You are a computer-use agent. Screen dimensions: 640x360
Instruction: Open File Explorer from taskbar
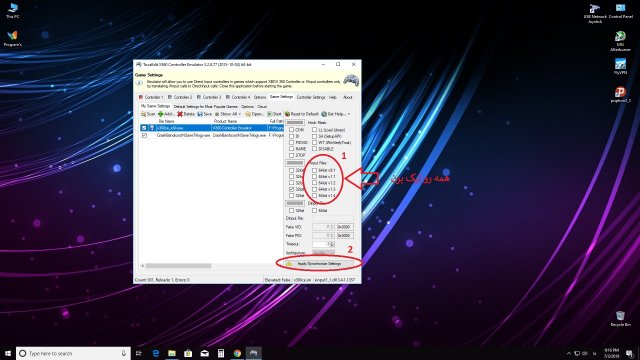coord(172,353)
